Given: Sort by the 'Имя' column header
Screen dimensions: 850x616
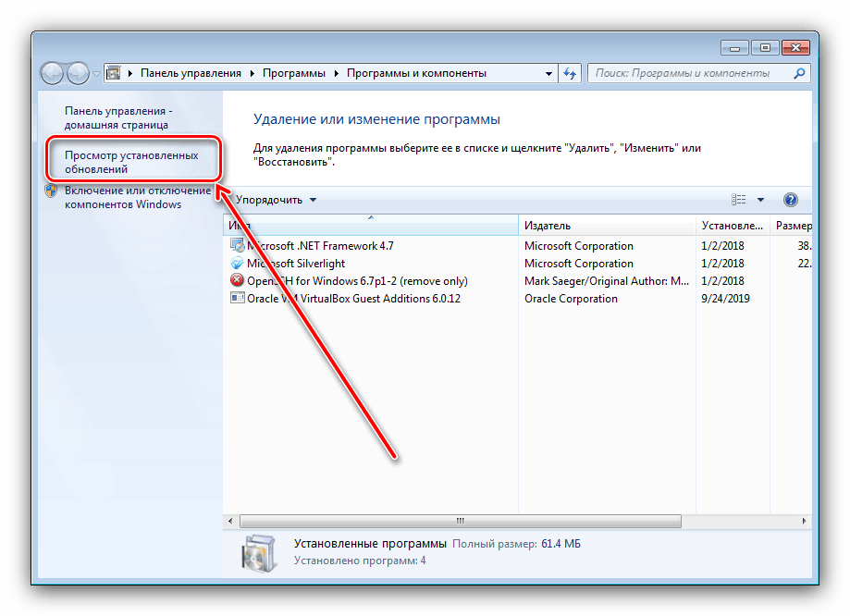Looking at the screenshot, I should click(x=371, y=226).
